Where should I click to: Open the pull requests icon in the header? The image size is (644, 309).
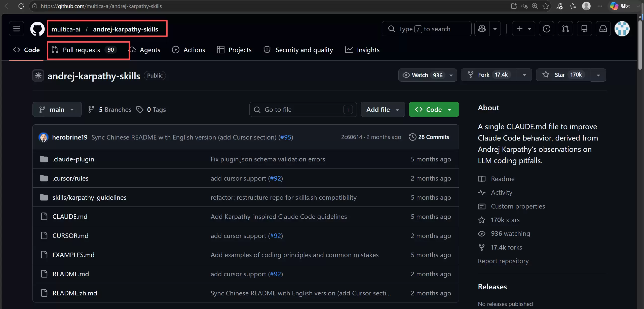tap(565, 29)
